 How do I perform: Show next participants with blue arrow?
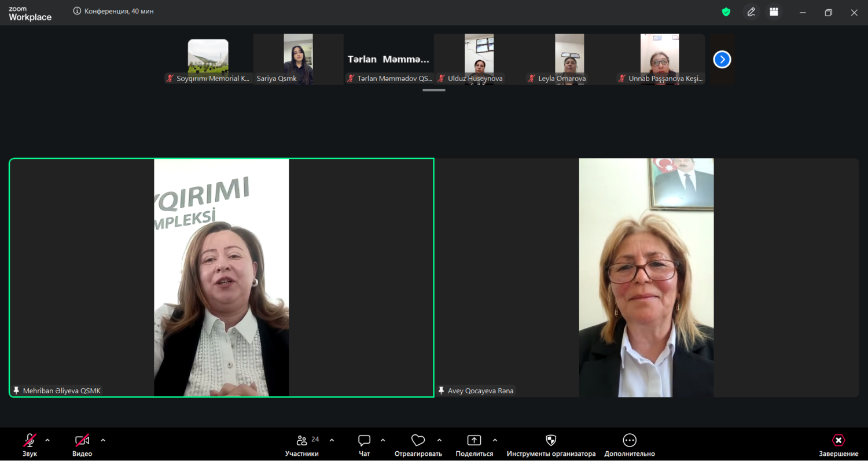[722, 60]
